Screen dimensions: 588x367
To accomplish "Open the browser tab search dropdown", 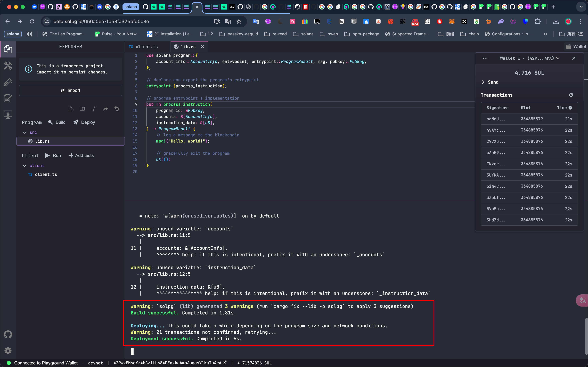I will coord(581,7).
